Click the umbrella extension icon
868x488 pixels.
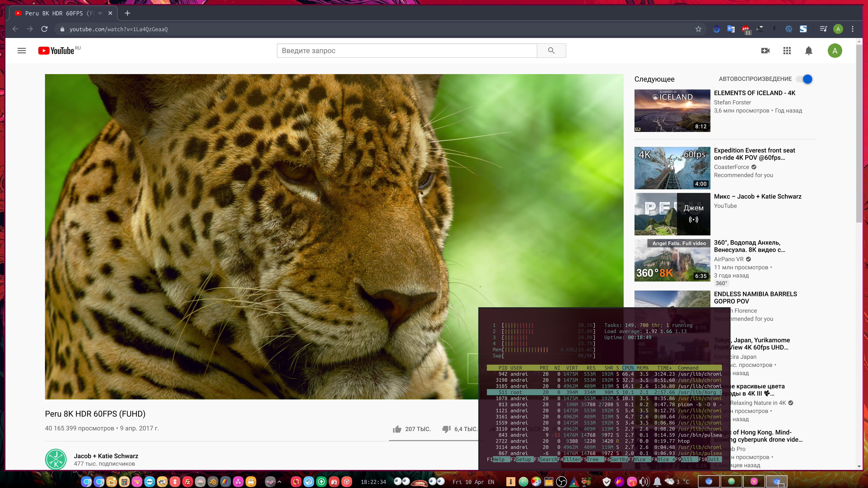point(760,29)
